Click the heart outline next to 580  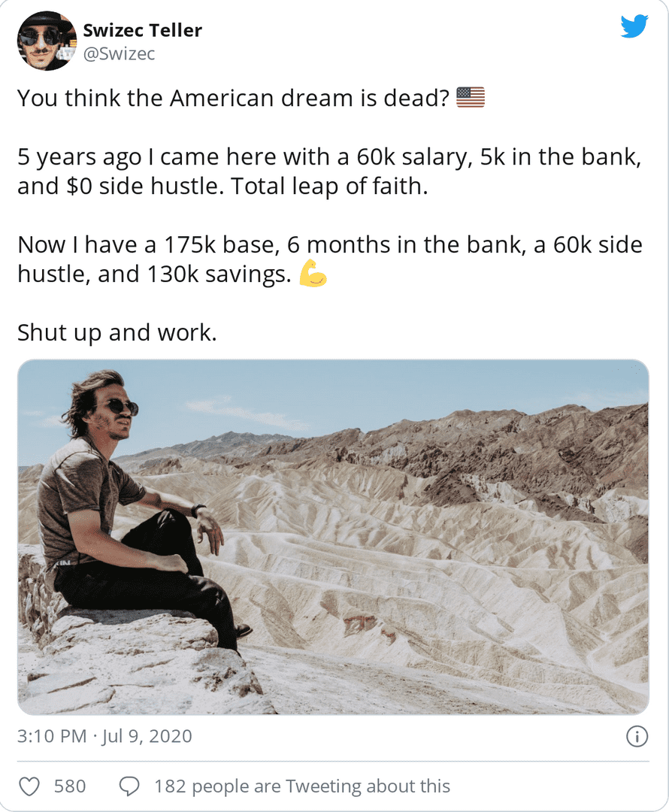(x=30, y=785)
